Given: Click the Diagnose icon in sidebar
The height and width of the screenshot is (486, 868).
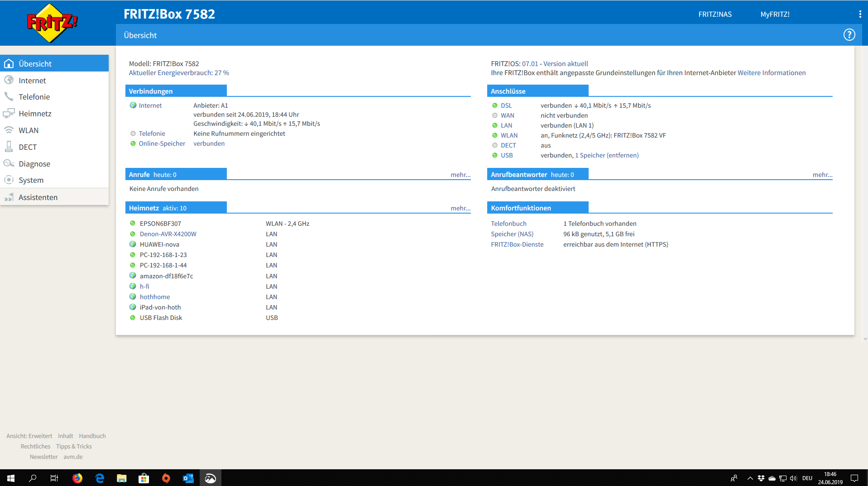Looking at the screenshot, I should (9, 163).
